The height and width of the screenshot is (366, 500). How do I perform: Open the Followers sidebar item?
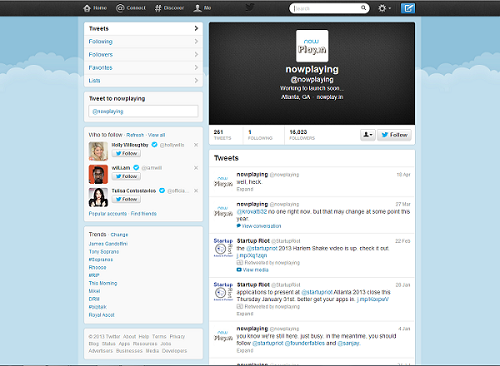[x=143, y=55]
